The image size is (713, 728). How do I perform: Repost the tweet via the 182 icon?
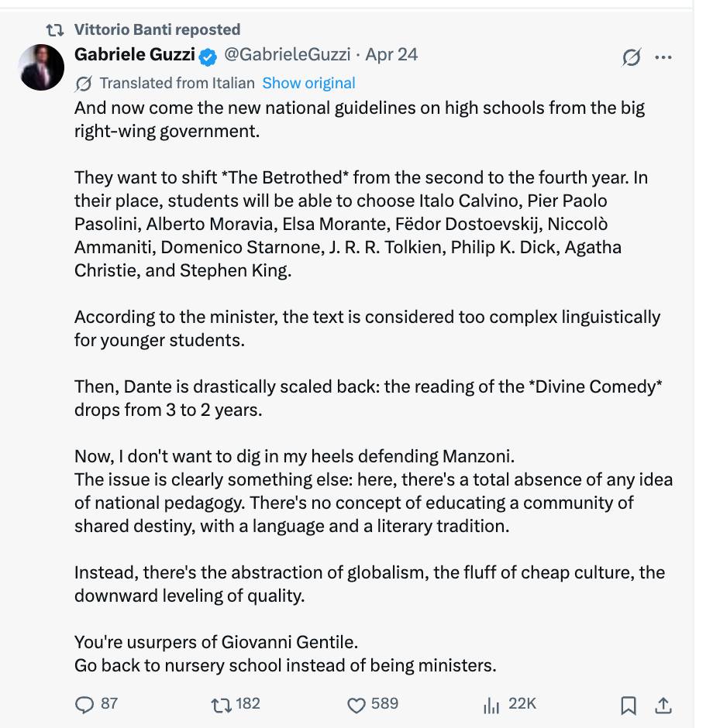click(221, 706)
